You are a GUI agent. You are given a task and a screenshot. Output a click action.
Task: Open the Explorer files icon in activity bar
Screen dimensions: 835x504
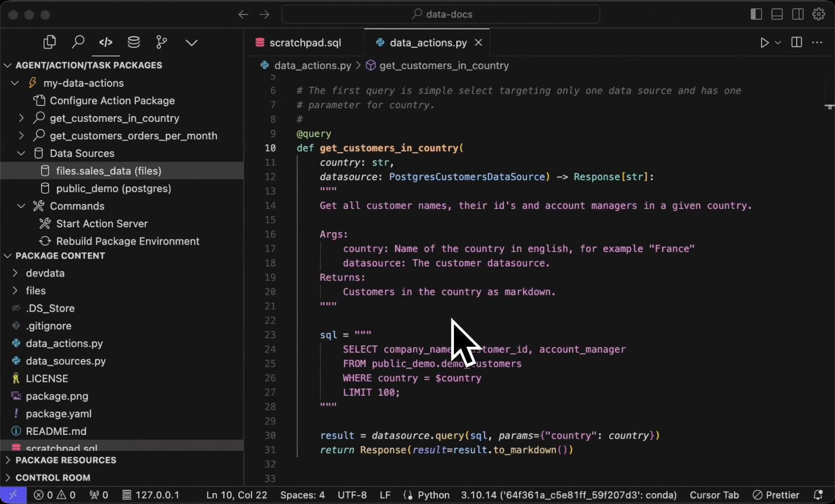tap(50, 42)
